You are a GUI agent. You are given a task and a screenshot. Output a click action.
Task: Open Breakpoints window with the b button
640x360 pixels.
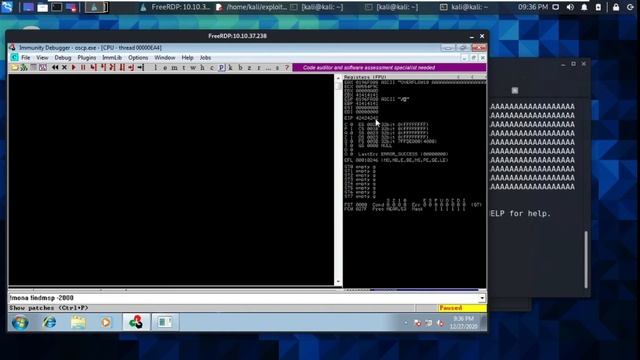point(240,68)
